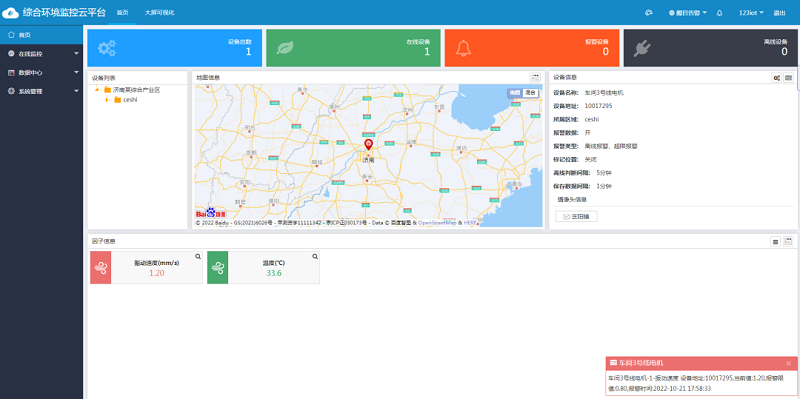Open the dashboard gauge icon in header
Screen dimensions: 800x399
point(649,13)
